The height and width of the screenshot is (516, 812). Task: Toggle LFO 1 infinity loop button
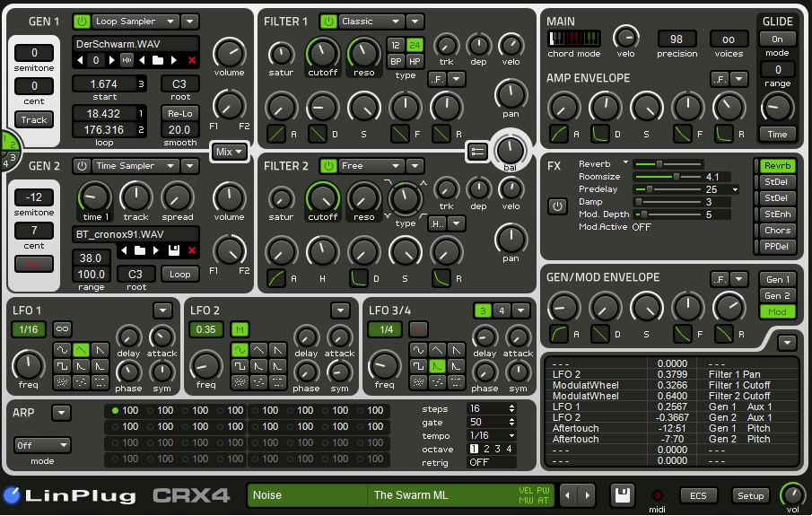pos(62,329)
